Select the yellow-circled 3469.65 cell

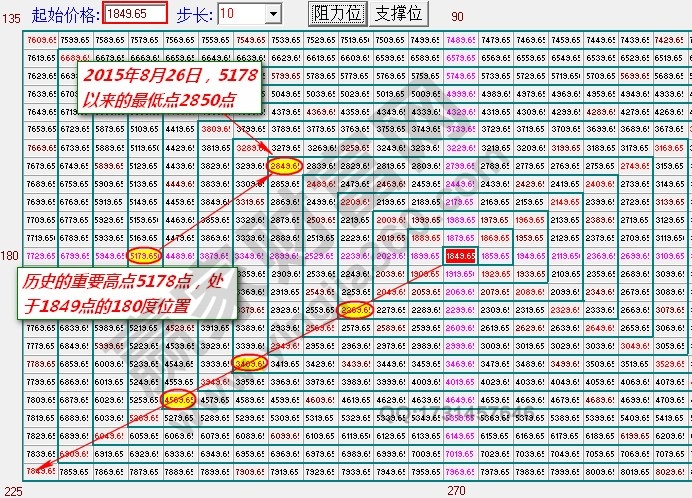pyautogui.click(x=249, y=364)
